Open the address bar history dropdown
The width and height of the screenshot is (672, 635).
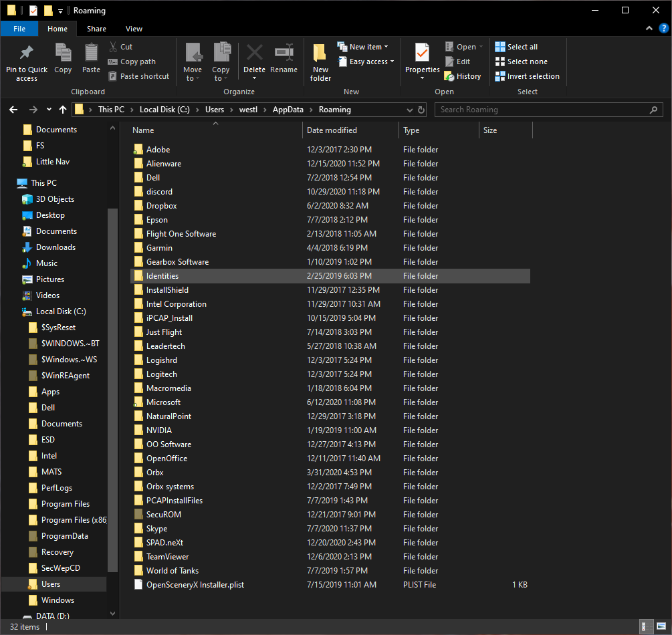(409, 109)
